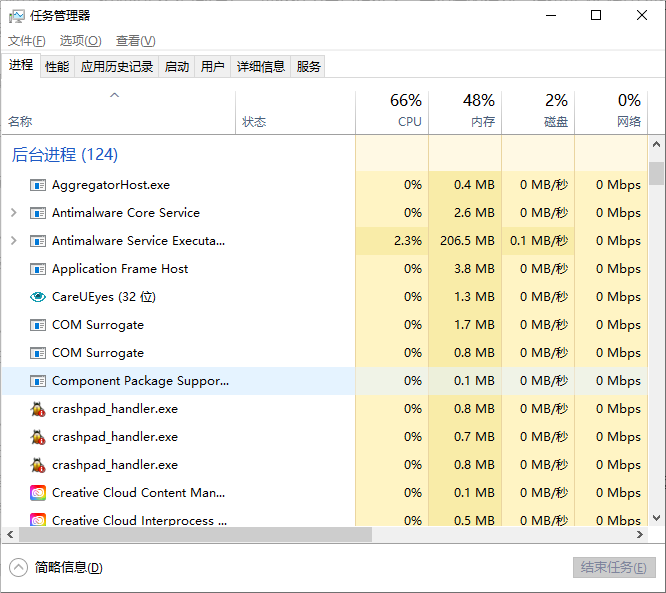This screenshot has height=593, width=666.
Task: Click the vertical scrollbar thumb
Action: (x=656, y=173)
